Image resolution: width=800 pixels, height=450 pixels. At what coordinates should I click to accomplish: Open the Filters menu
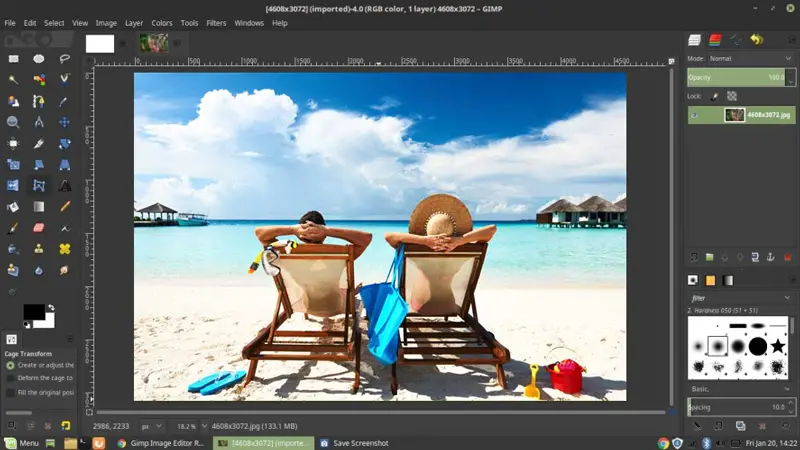216,22
